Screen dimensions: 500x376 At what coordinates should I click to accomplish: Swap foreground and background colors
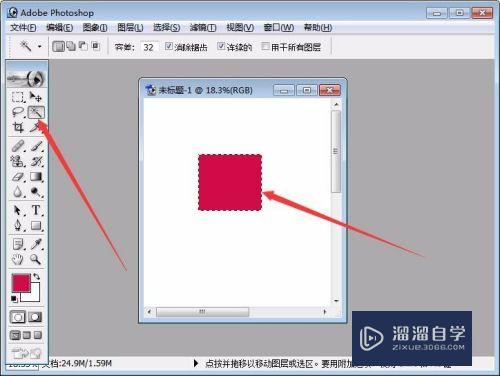(36, 277)
